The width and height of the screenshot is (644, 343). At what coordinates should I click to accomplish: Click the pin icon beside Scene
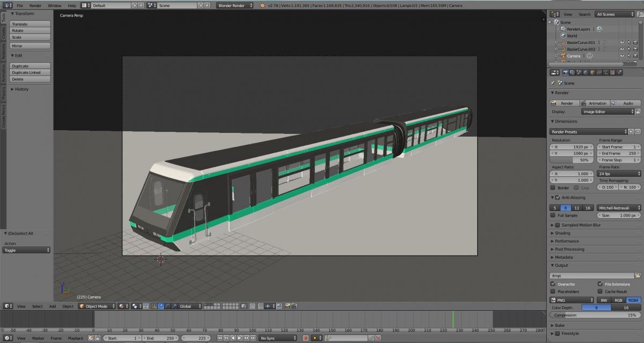click(552, 83)
